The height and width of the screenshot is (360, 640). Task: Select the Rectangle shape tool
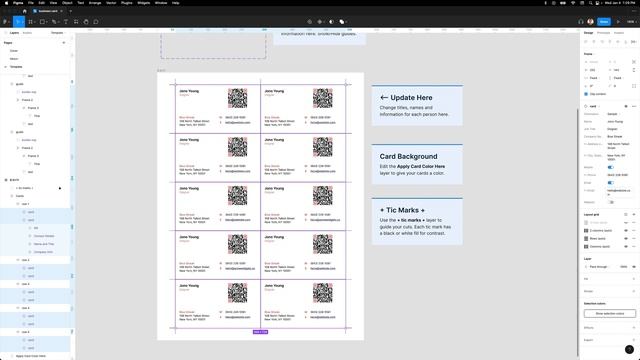coord(42,22)
